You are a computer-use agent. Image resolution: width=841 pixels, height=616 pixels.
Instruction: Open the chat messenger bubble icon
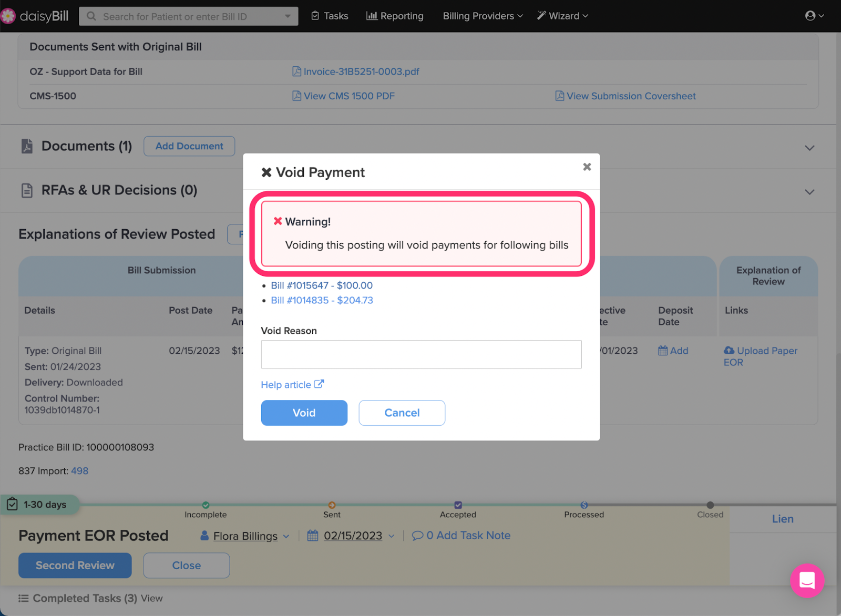(x=807, y=580)
